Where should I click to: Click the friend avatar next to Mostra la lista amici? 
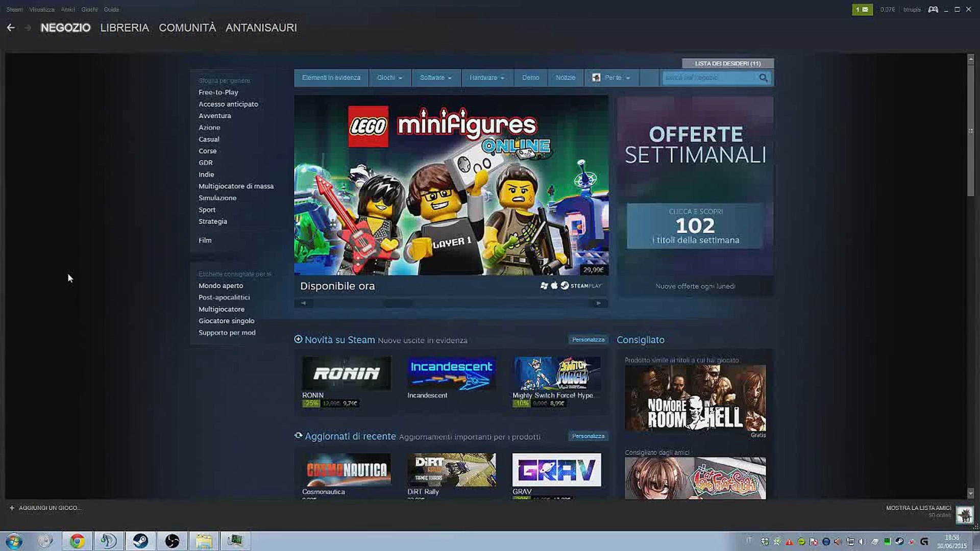964,514
